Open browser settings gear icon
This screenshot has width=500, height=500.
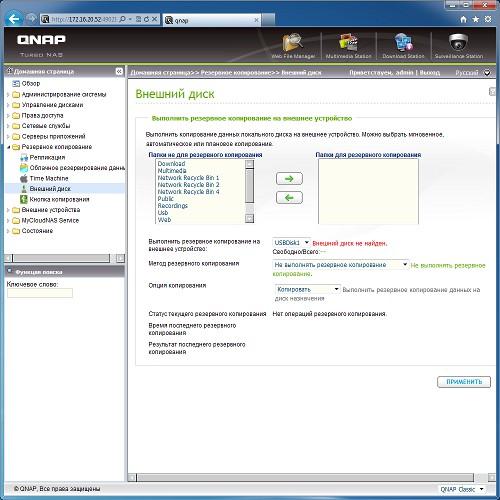(x=488, y=19)
